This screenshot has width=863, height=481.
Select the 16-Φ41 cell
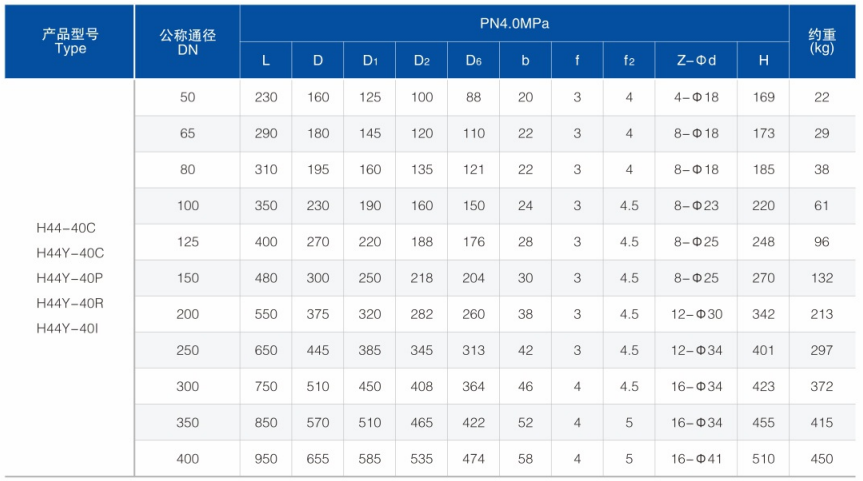pyautogui.click(x=696, y=459)
